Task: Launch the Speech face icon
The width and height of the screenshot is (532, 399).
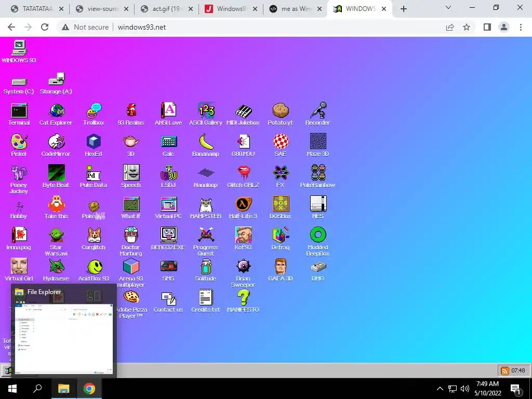Action: click(x=131, y=177)
